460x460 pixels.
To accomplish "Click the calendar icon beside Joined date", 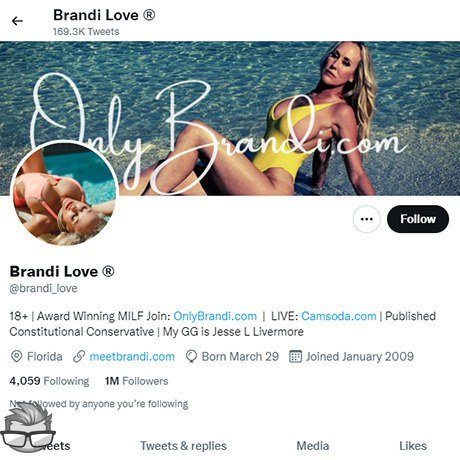I will pos(295,356).
